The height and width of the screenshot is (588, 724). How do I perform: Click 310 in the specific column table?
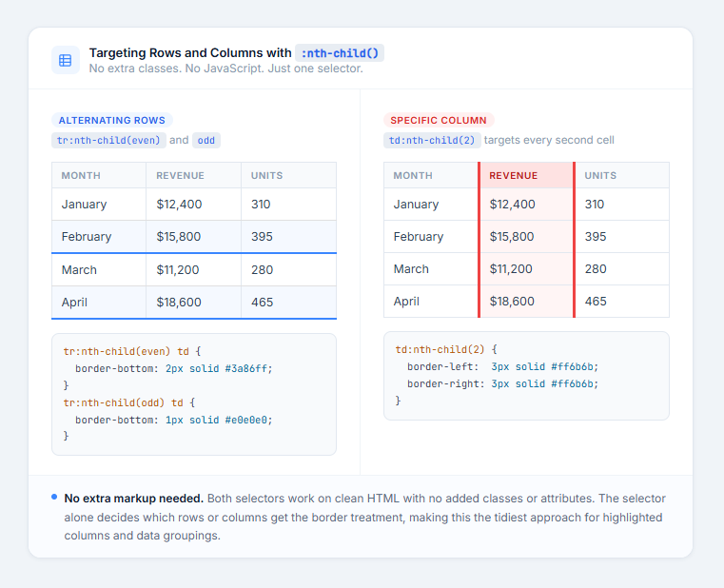coord(622,205)
